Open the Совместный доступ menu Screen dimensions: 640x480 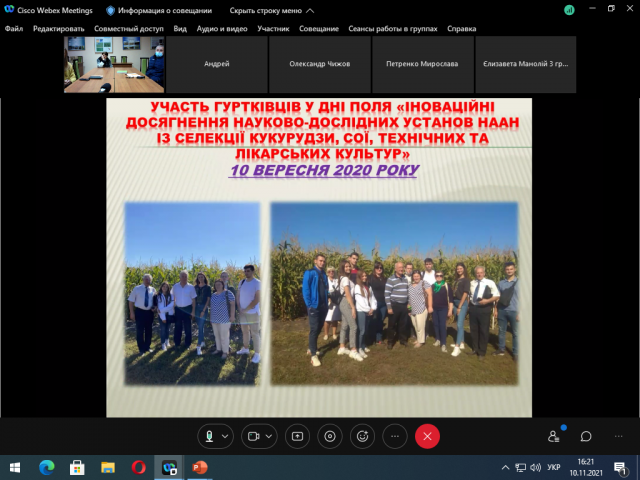point(129,29)
